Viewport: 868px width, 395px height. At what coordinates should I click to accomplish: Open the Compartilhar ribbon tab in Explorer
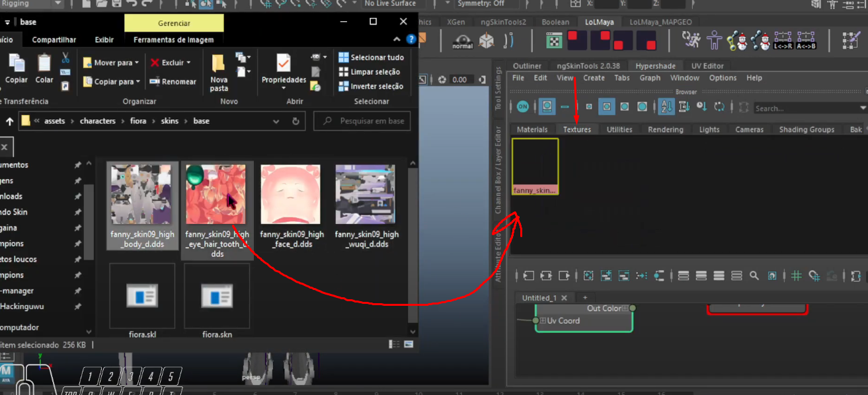(x=54, y=40)
